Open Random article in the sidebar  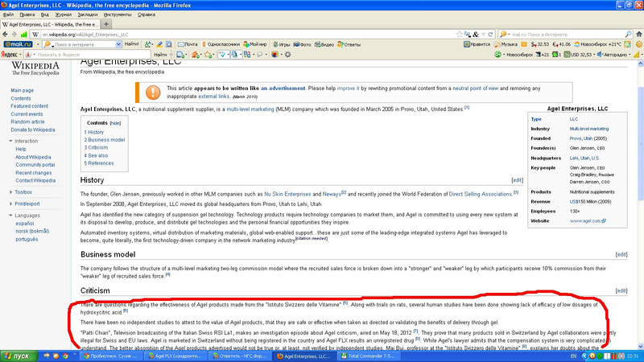27,122
